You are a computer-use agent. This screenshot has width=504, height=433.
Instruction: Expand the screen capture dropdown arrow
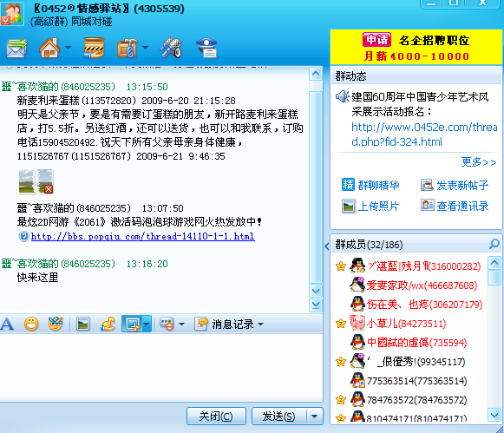[147, 324]
